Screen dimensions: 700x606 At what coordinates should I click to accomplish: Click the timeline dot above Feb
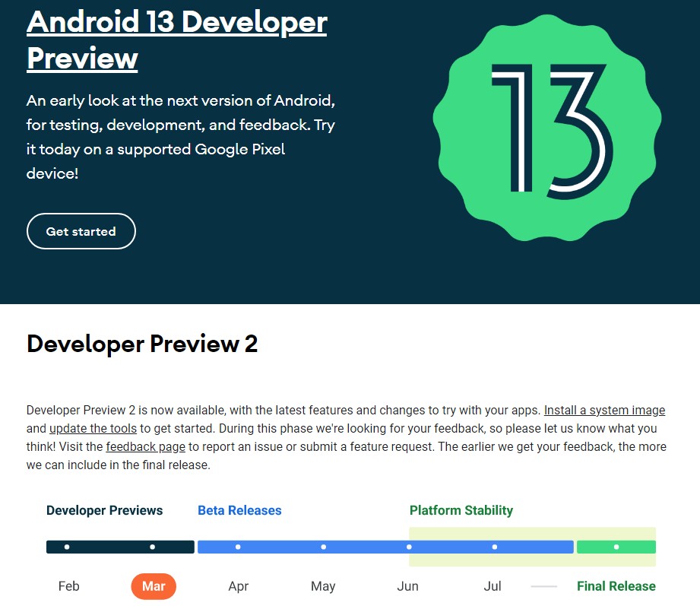pyautogui.click(x=67, y=547)
